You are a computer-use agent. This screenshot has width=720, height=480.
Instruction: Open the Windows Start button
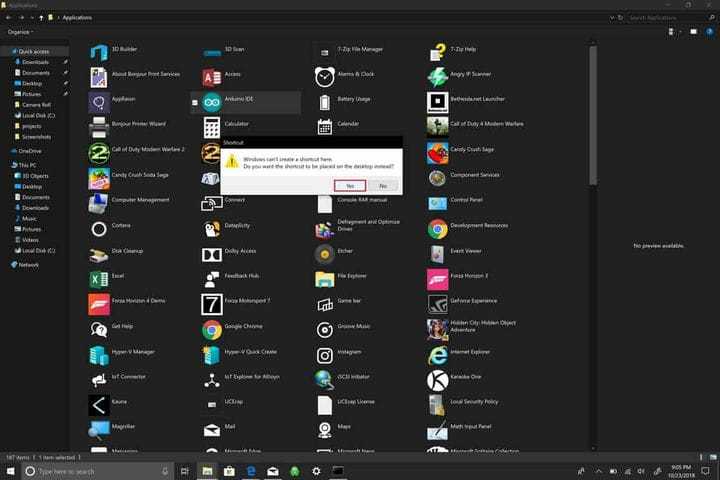[11, 471]
